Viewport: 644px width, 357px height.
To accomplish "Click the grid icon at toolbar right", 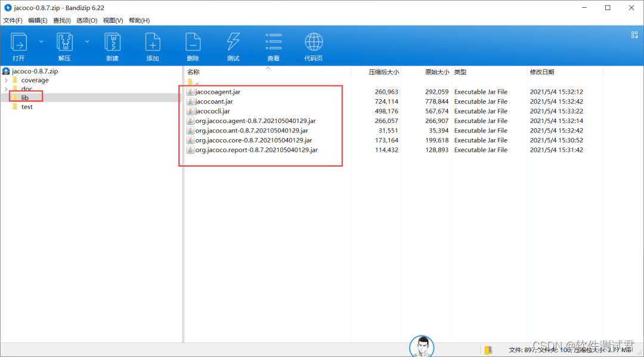I will click(634, 35).
